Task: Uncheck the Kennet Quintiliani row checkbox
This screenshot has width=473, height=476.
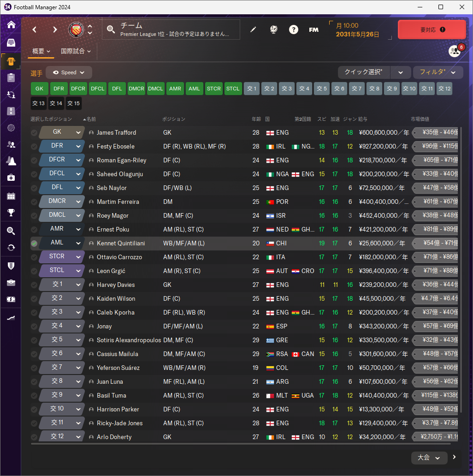Action: click(x=34, y=244)
